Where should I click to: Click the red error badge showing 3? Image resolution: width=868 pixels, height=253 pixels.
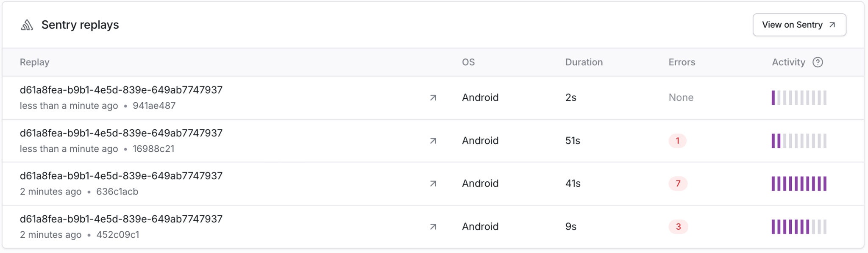tap(678, 227)
